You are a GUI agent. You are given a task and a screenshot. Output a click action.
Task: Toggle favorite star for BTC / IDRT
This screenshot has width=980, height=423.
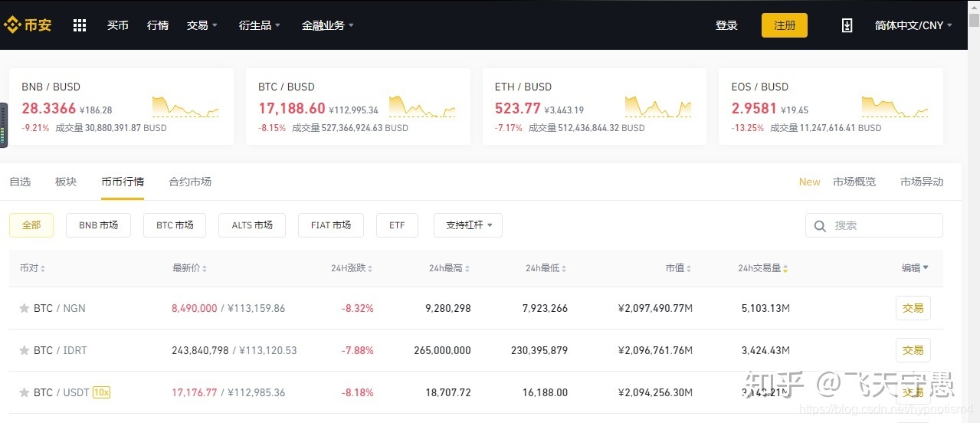[25, 350]
